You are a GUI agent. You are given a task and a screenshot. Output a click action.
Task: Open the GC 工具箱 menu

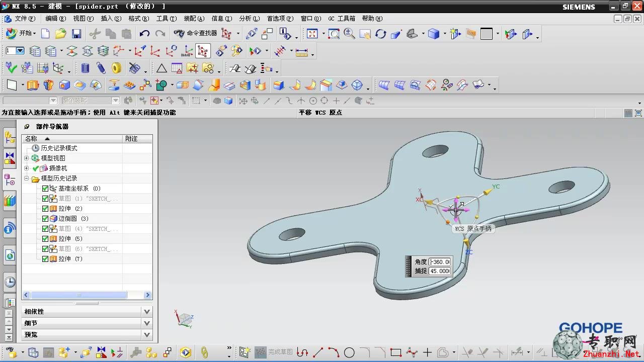point(342,19)
